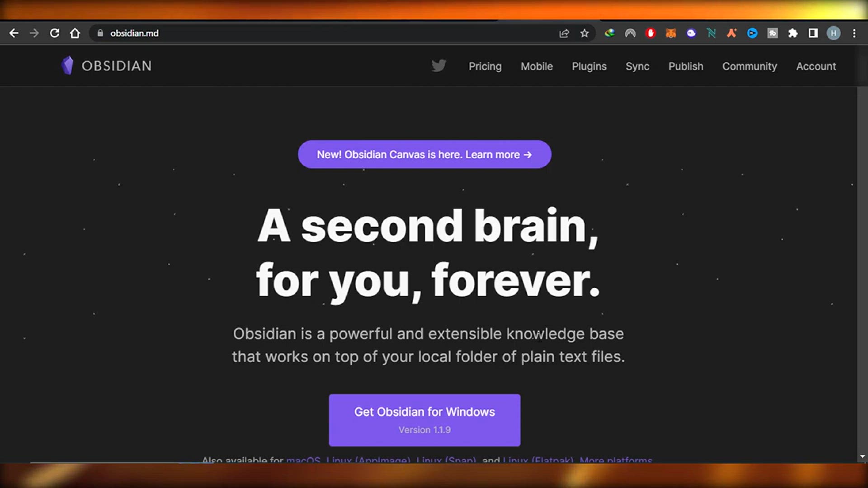868x488 pixels.
Task: Open the orange A extension icon
Action: (x=732, y=33)
